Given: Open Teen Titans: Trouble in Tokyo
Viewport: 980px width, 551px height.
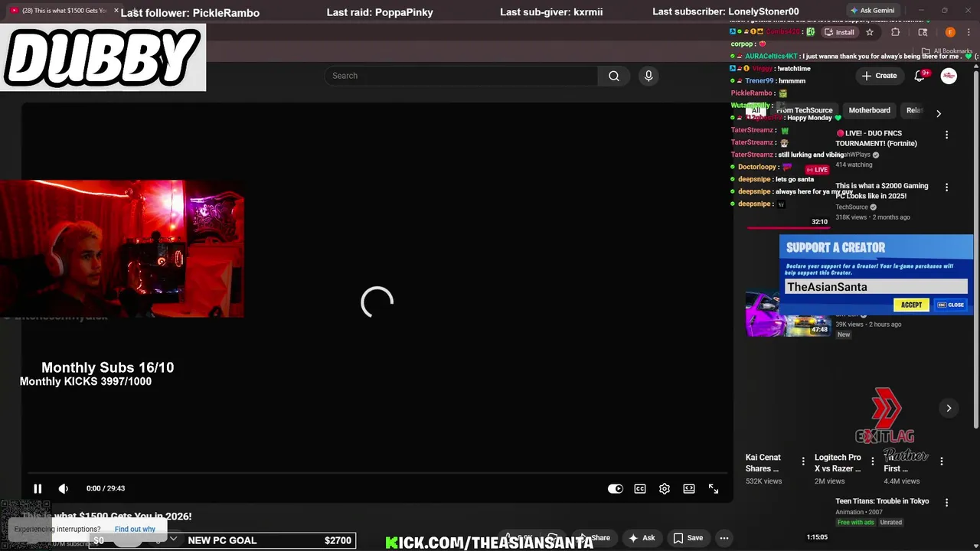Looking at the screenshot, I should point(882,501).
